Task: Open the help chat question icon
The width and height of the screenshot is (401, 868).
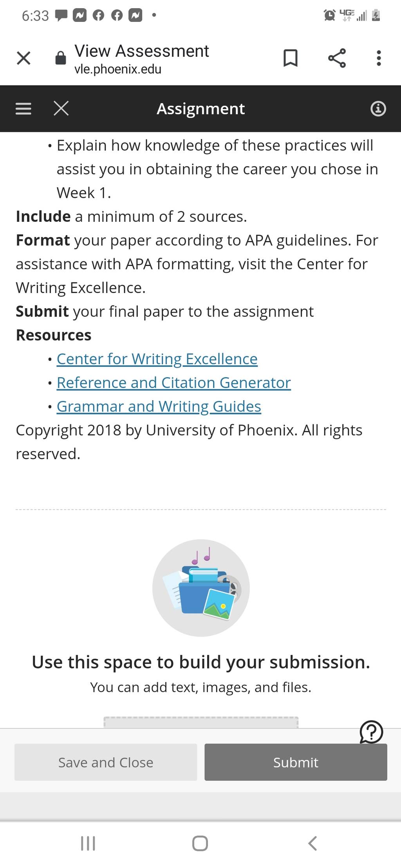Action: [371, 732]
